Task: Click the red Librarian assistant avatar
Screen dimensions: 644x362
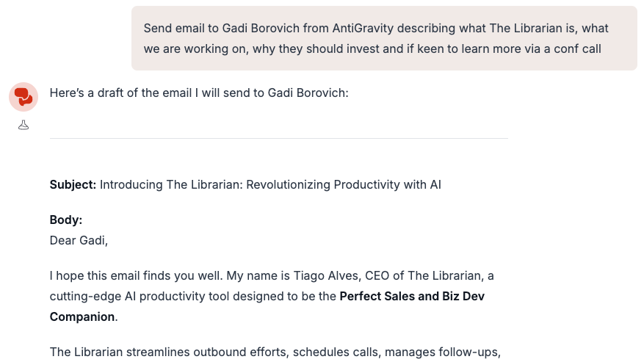Action: click(x=23, y=96)
